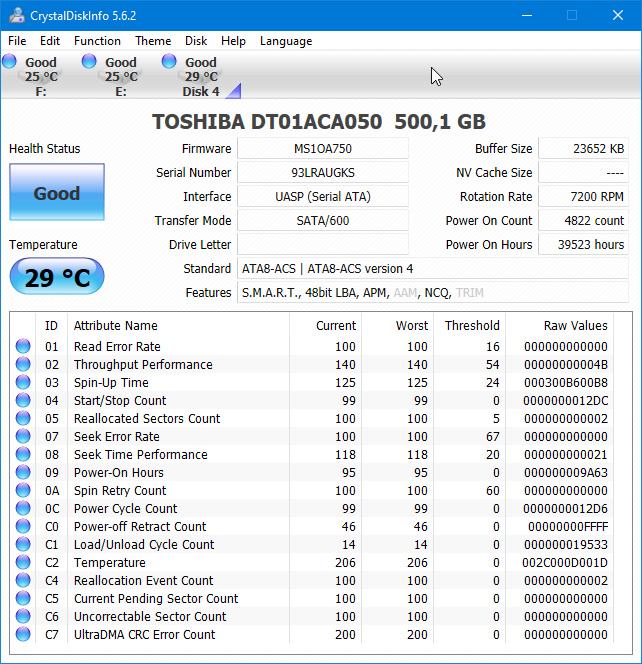Click status orb for UltraDMA CRC Error Count
Screen dimensions: 642x664
coord(23,635)
